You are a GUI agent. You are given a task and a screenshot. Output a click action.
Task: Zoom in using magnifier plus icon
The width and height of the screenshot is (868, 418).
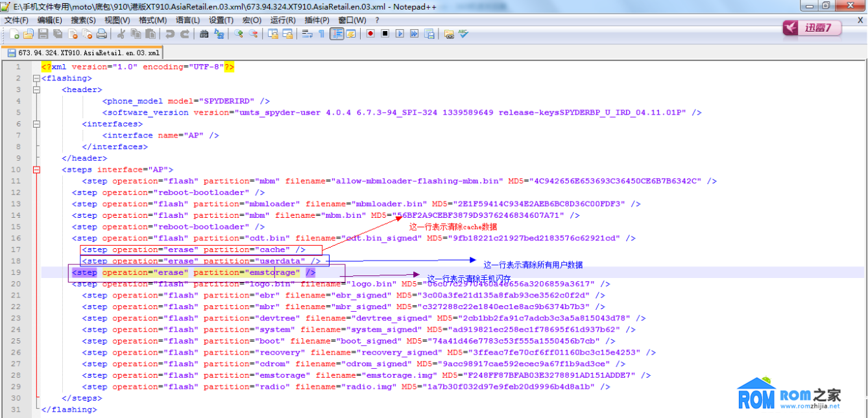coord(239,34)
